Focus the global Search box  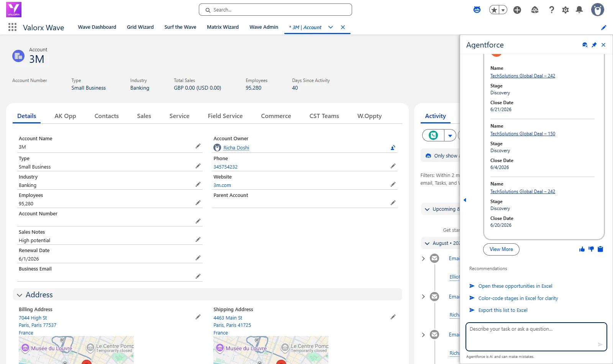coord(275,10)
